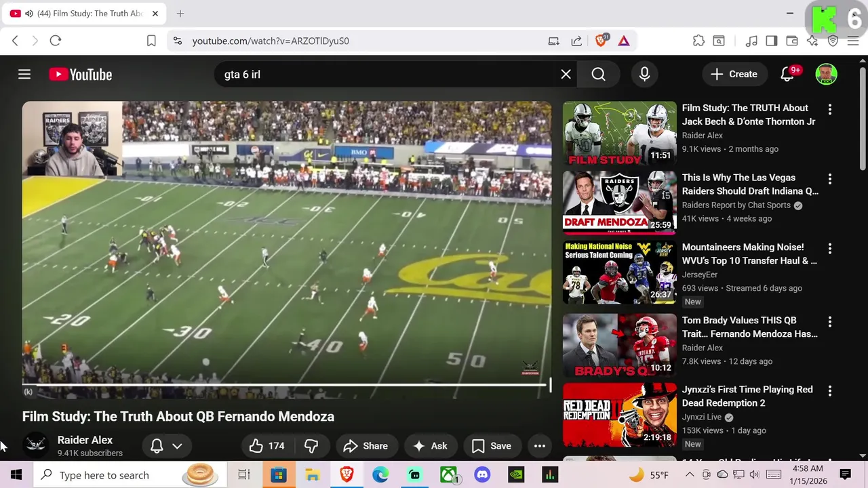Screen dimensions: 868x488
Task: Open Brave playlist music note icon
Action: [x=751, y=41]
